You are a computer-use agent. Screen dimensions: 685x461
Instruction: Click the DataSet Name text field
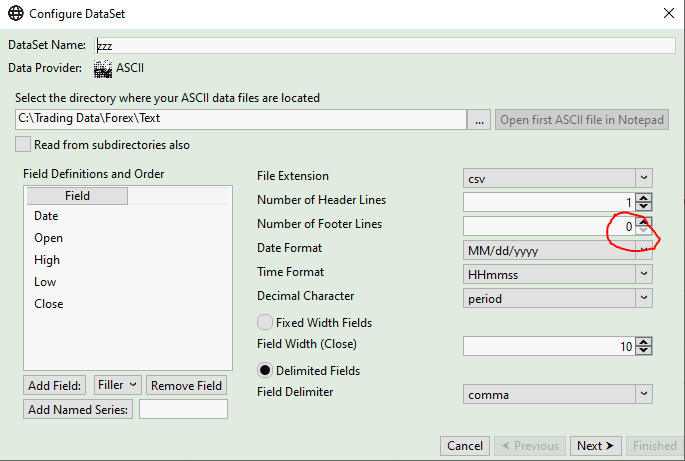(x=385, y=46)
